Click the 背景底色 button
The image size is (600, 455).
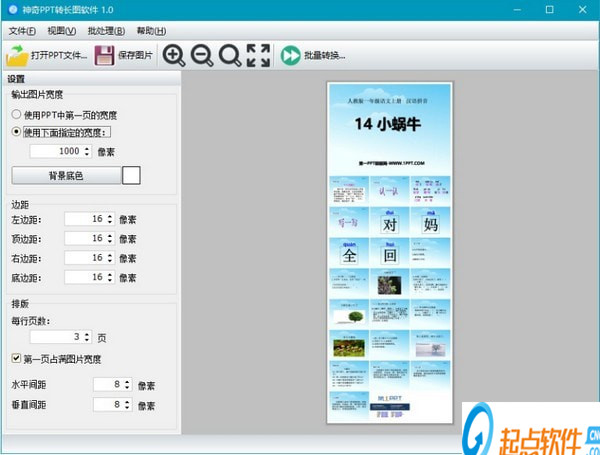(x=65, y=176)
